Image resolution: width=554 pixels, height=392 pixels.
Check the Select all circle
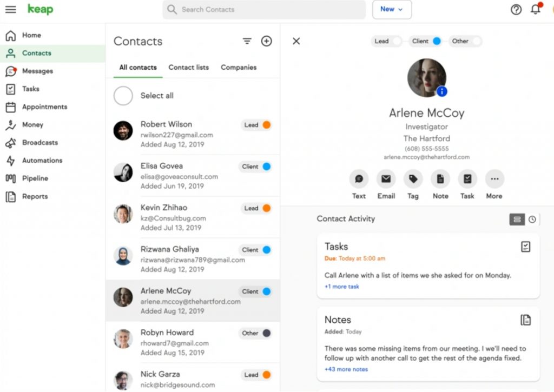click(123, 96)
